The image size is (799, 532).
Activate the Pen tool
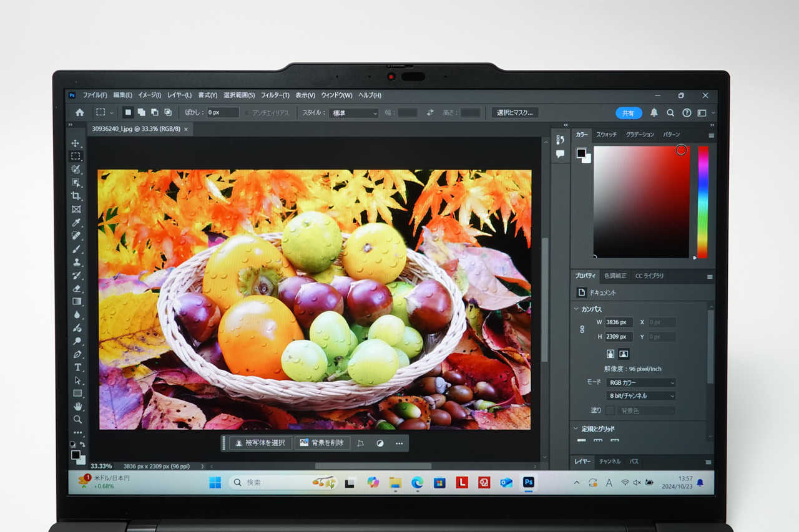pyautogui.click(x=77, y=354)
